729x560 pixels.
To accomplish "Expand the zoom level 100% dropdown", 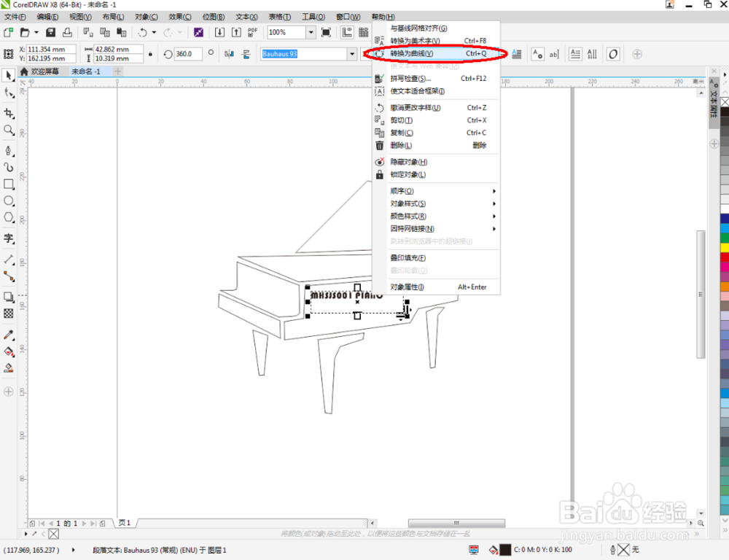I will (x=311, y=32).
